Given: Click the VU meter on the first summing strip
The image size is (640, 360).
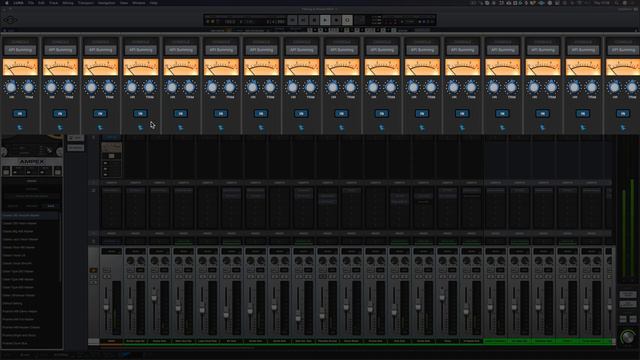Looking at the screenshot, I should (x=20, y=67).
